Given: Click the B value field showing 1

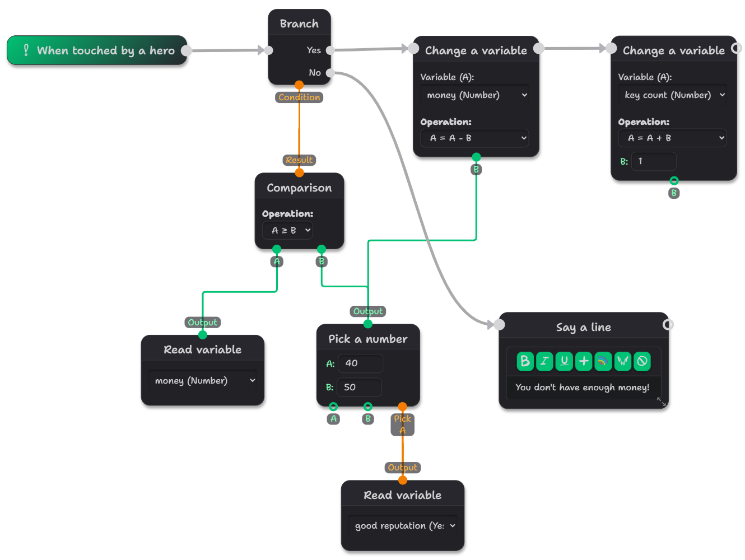Looking at the screenshot, I should point(653,161).
